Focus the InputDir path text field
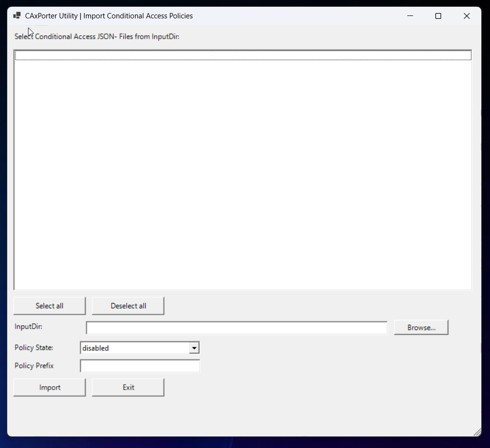Viewport: 490px width, 448px height. click(237, 328)
